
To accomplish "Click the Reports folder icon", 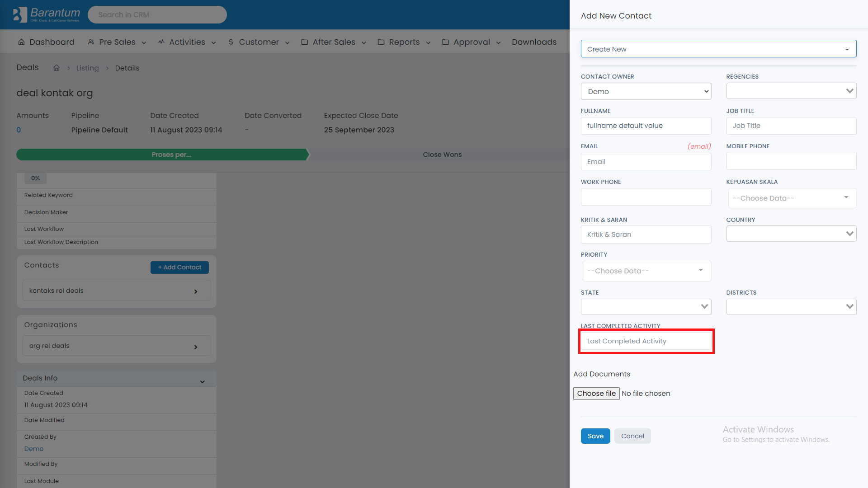I will tap(381, 42).
